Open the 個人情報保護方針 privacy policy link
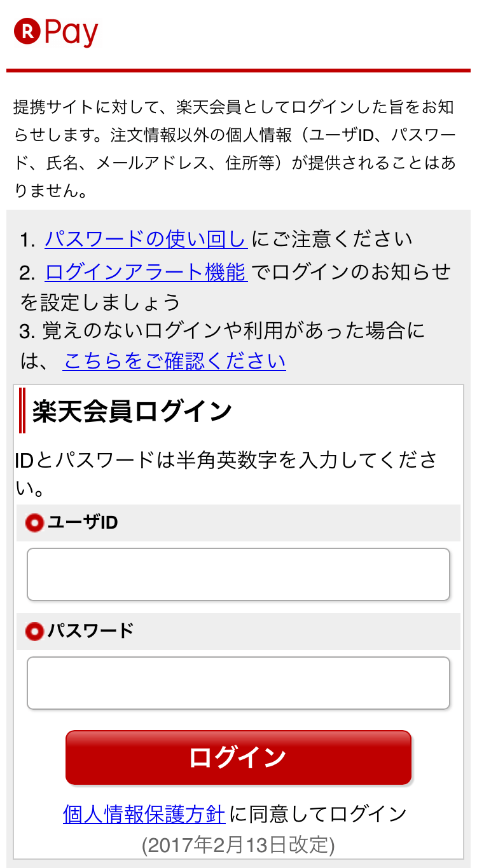477x868 pixels. [143, 813]
